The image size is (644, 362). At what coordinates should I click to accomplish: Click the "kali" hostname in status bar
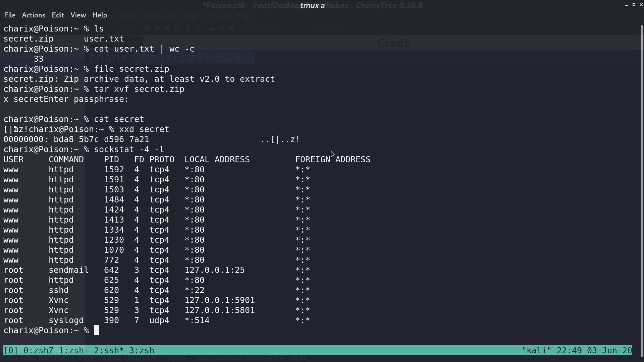pyautogui.click(x=536, y=351)
